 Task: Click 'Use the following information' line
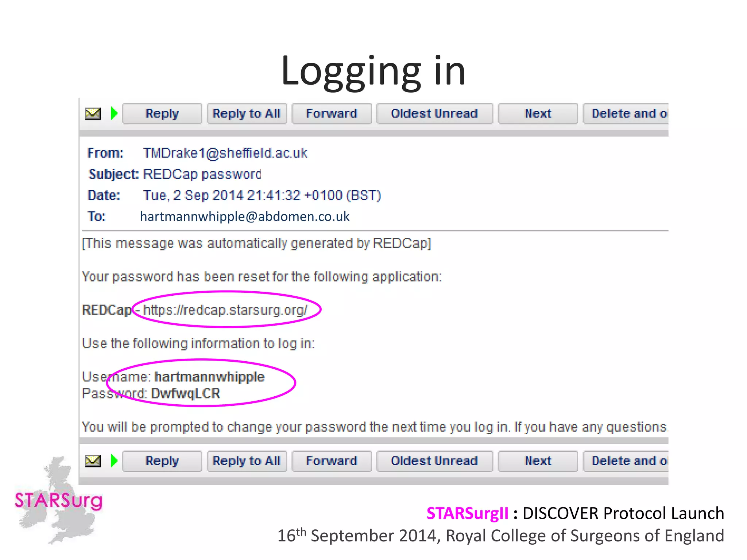[198, 343]
